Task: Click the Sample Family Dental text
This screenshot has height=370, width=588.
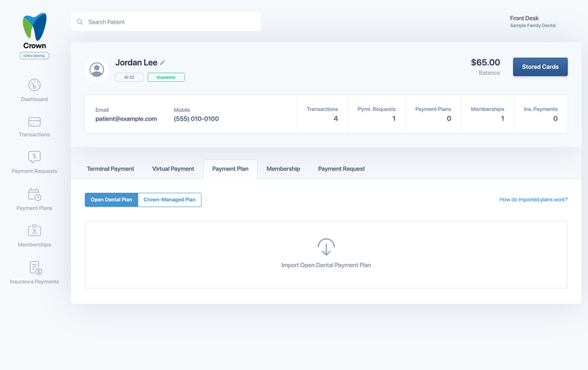Action: point(533,26)
